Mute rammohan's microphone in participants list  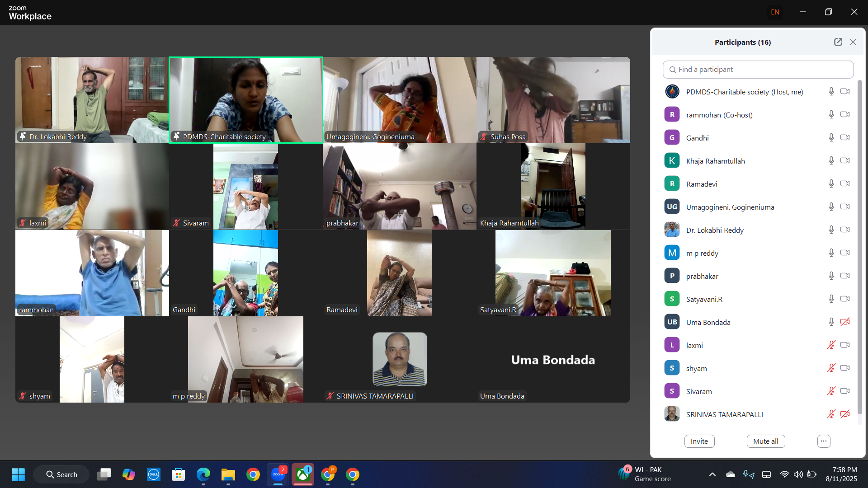(831, 115)
